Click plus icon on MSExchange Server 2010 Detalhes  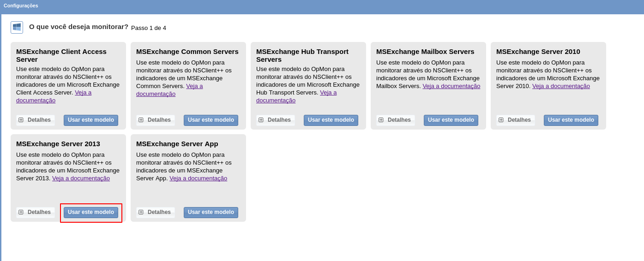[x=501, y=120]
